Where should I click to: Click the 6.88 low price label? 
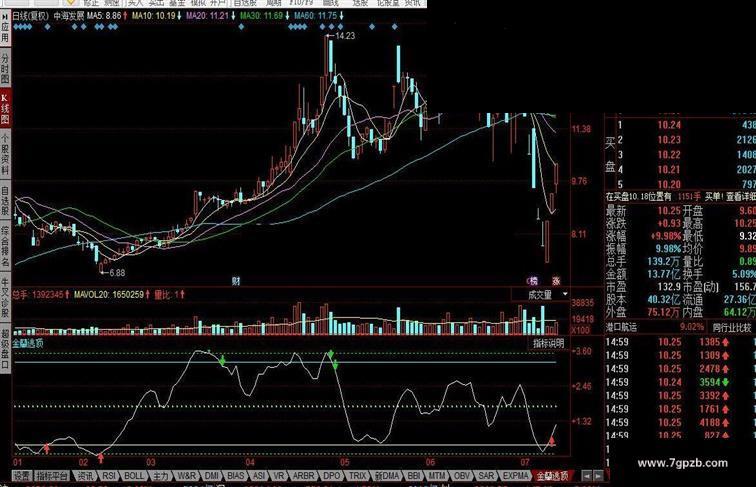[x=117, y=272]
